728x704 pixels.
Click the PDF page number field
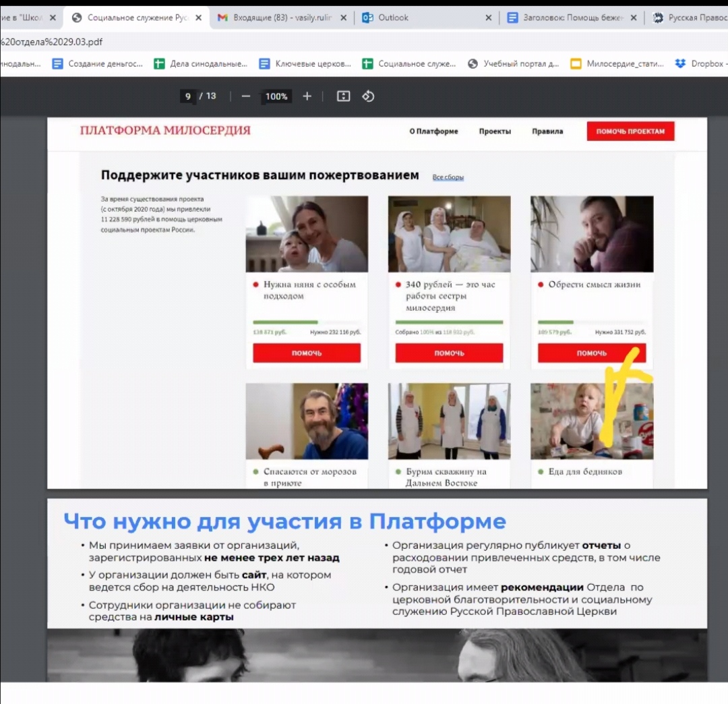point(188,96)
